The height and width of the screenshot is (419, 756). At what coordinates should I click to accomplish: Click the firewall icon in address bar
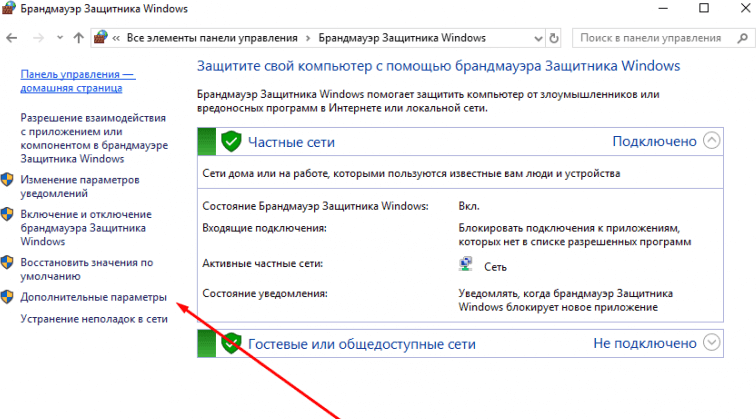point(101,37)
